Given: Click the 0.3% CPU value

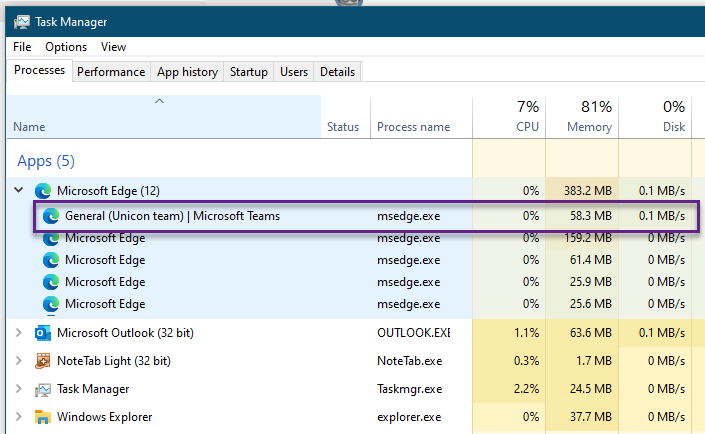Looking at the screenshot, I should 527,361.
